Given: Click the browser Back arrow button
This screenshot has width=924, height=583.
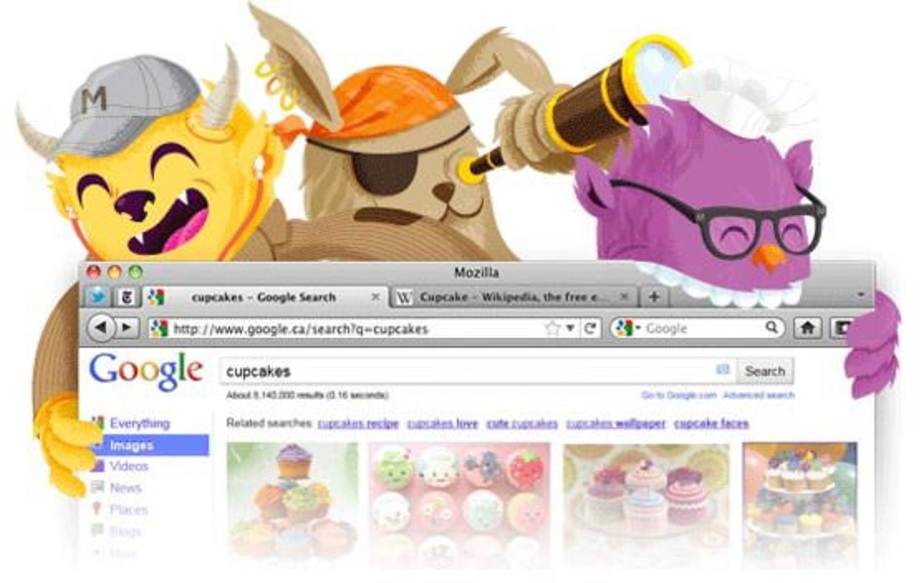Looking at the screenshot, I should point(102,328).
